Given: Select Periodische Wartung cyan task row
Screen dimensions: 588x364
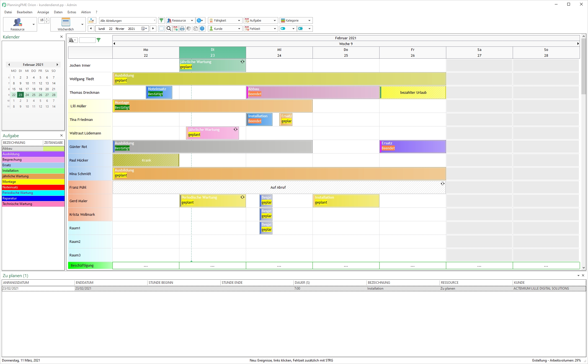Looking at the screenshot, I should click(x=33, y=193).
